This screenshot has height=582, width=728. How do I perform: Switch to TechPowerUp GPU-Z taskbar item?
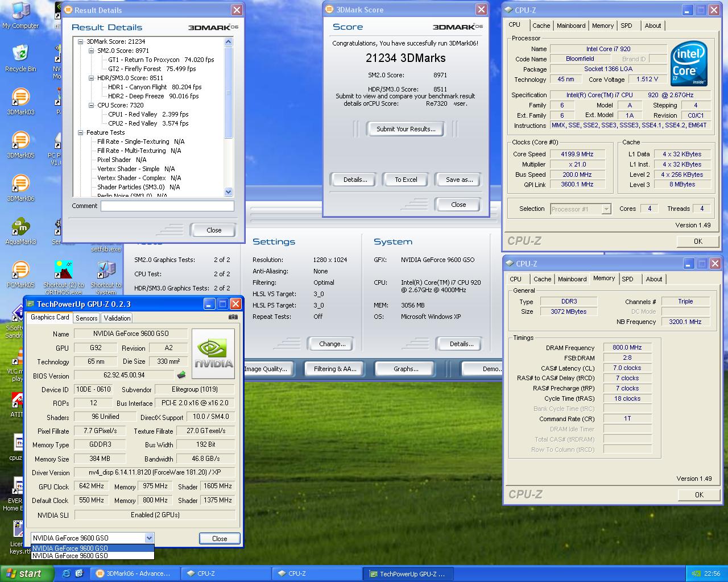click(x=408, y=573)
